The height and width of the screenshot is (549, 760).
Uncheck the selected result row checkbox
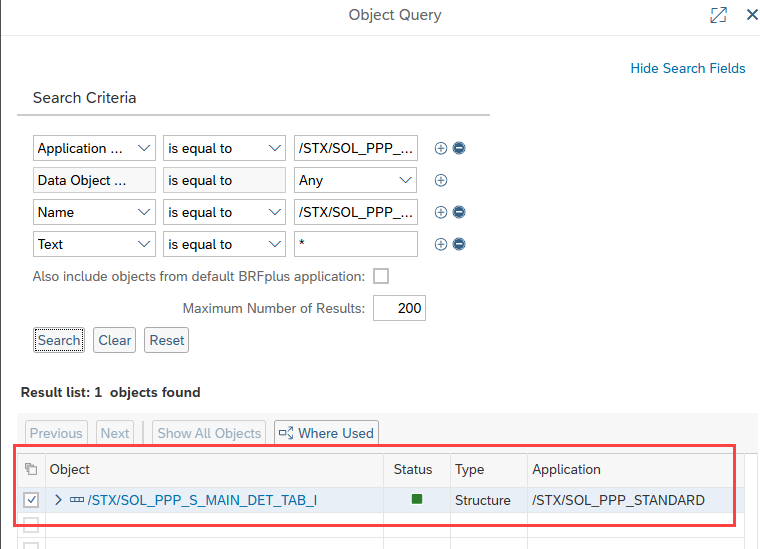pyautogui.click(x=31, y=500)
